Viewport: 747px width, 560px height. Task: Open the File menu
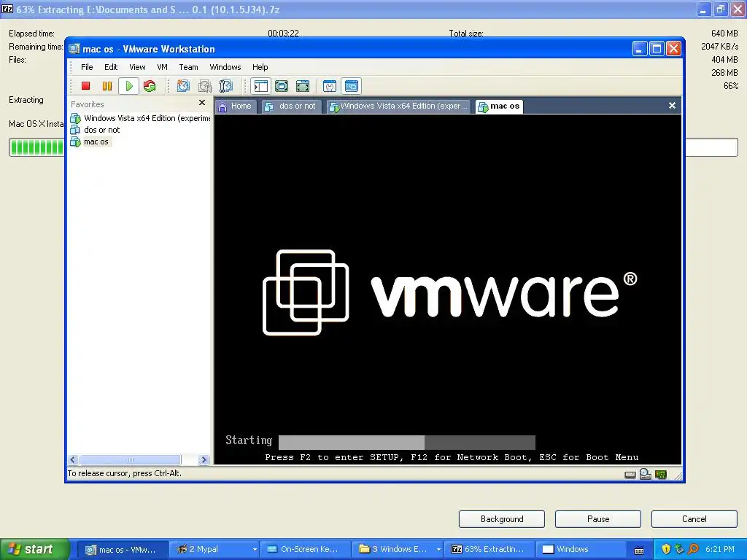(87, 67)
